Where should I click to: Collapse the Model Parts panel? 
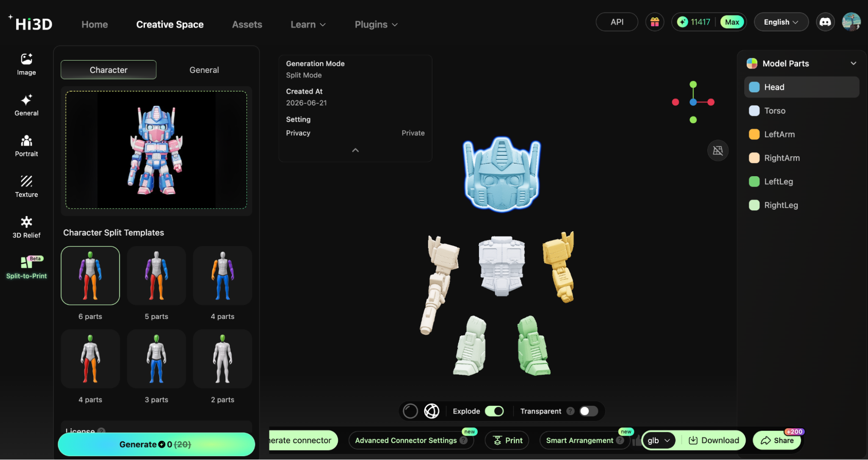(853, 63)
